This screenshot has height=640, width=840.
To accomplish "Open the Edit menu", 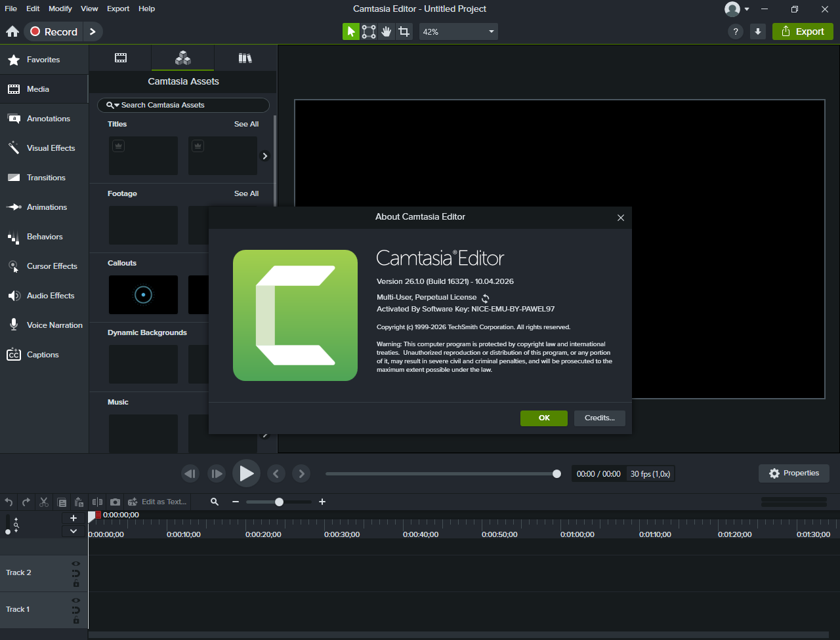I will pos(33,9).
